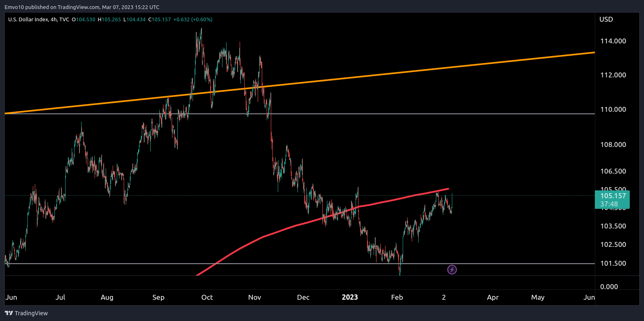644x321 pixels.
Task: Click the Oct label on the time axis
Action: tap(207, 297)
